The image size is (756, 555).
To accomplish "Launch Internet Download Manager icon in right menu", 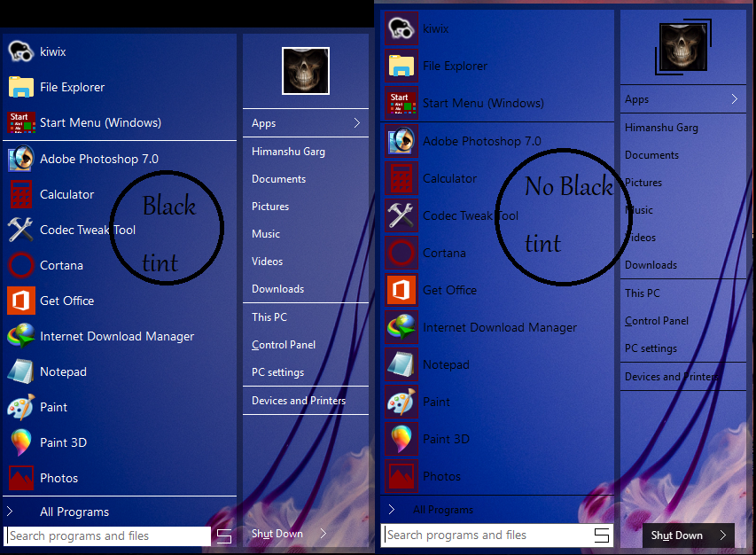I will 401,327.
